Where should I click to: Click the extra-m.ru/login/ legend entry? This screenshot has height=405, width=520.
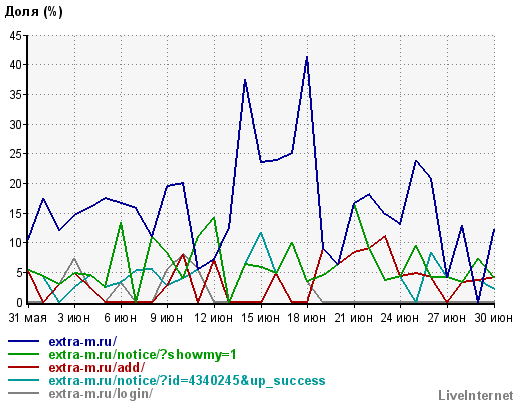click(x=101, y=393)
